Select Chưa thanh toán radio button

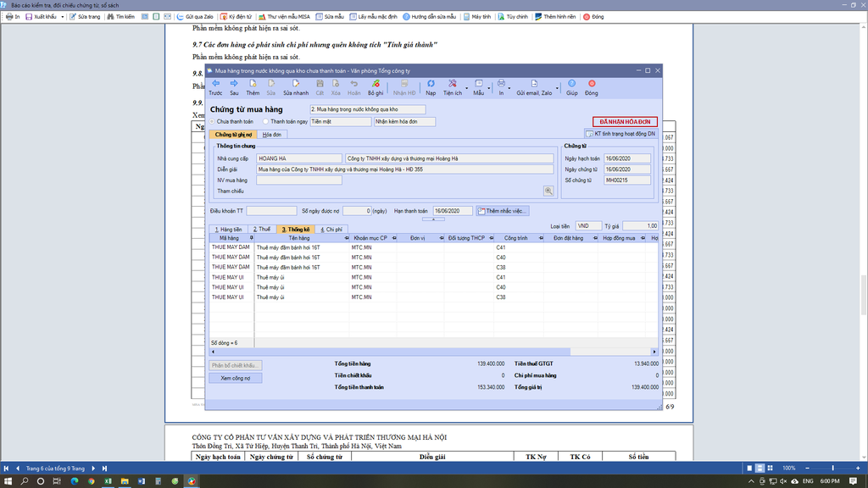212,122
